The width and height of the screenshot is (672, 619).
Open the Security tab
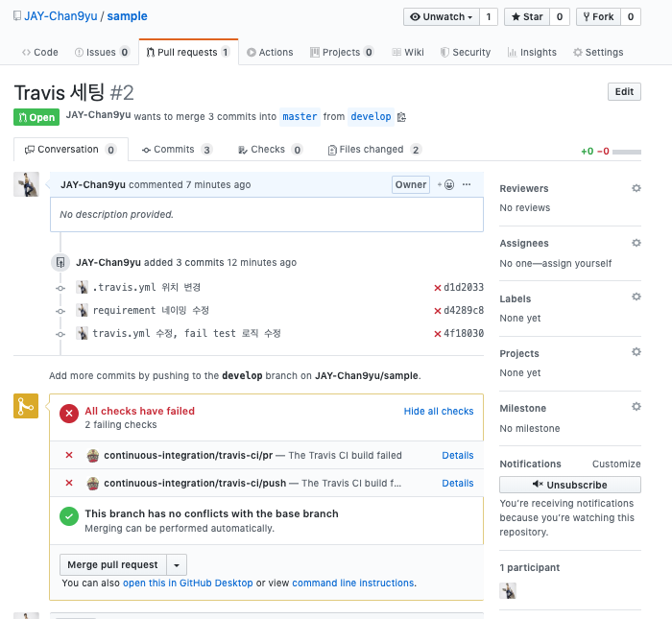coord(466,52)
